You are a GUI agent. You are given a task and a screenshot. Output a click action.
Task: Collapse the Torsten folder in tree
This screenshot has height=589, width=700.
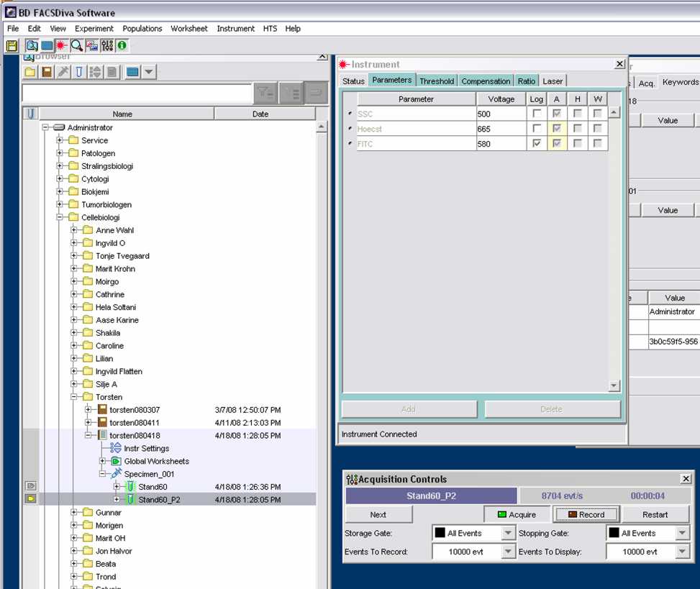(74, 397)
